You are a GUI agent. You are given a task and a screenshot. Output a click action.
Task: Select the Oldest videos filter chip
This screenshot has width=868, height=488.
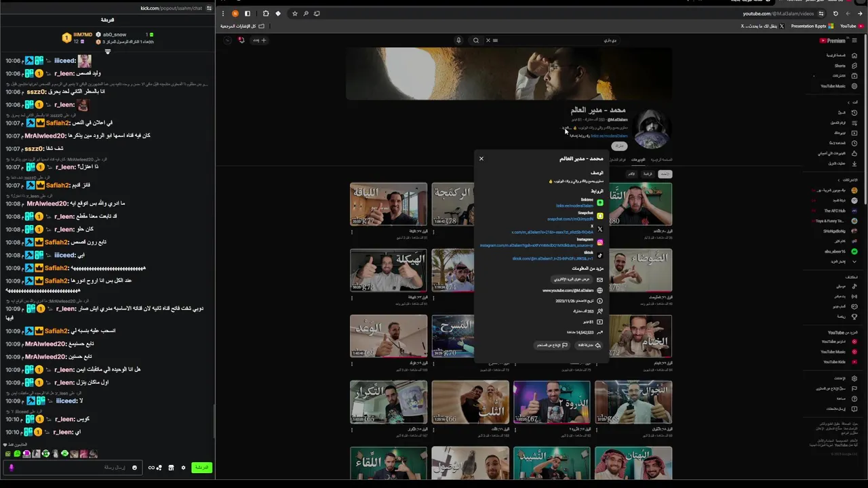[x=631, y=174]
